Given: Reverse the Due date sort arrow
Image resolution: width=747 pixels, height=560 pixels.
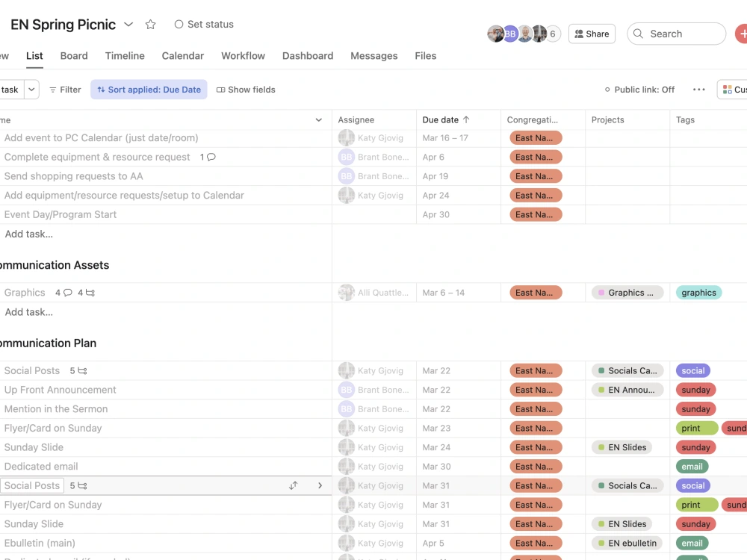Looking at the screenshot, I should pos(465,119).
